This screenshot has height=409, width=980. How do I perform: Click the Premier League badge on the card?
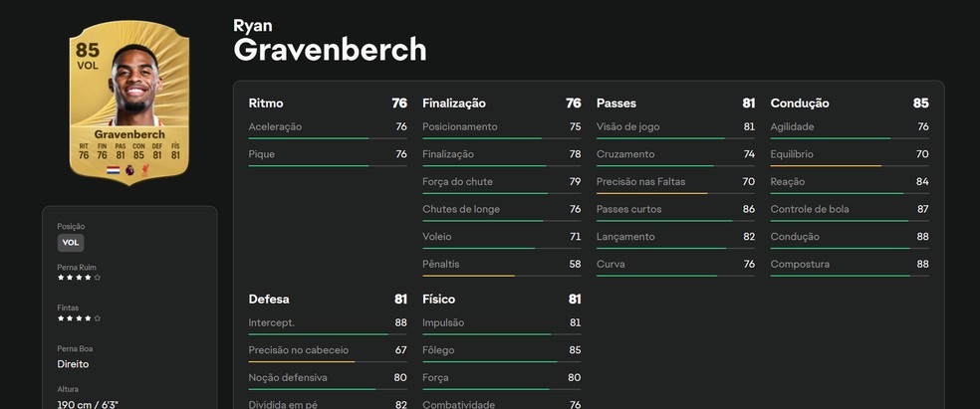(x=129, y=171)
